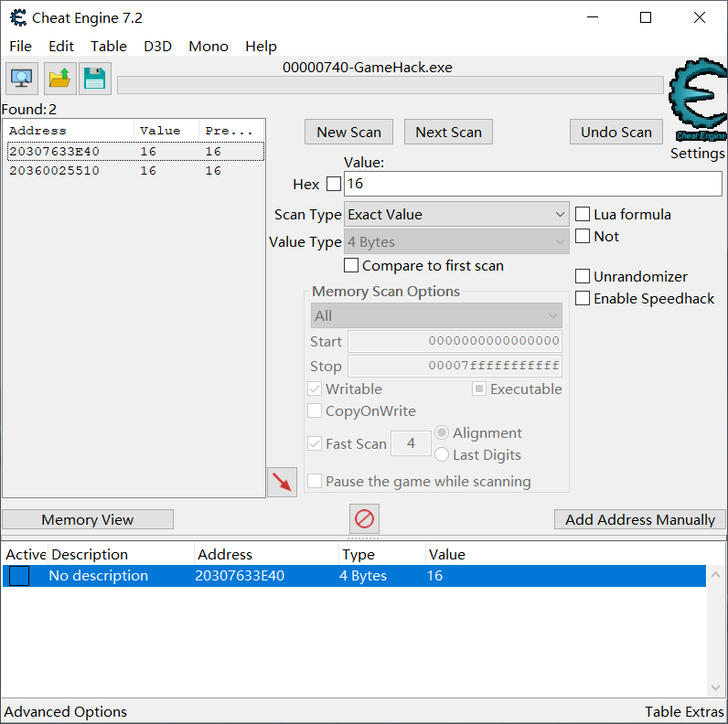The height and width of the screenshot is (724, 728).
Task: Click the found list Value column header
Action: coord(166,131)
